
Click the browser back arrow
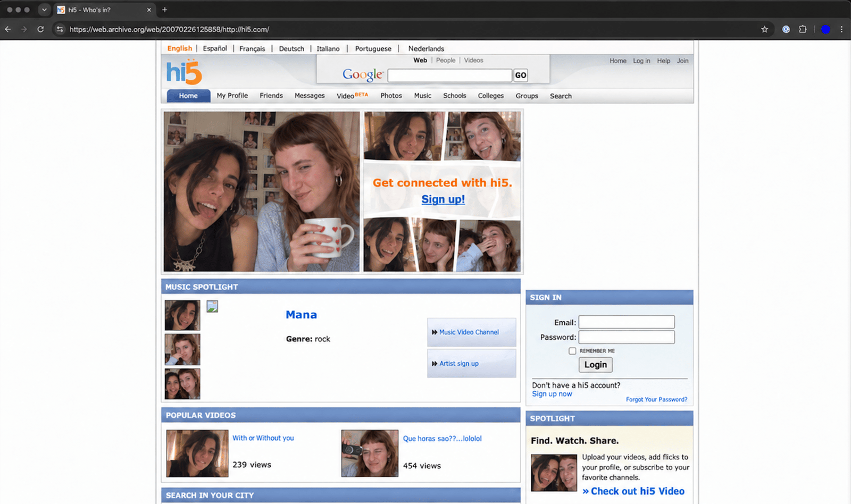click(x=8, y=29)
